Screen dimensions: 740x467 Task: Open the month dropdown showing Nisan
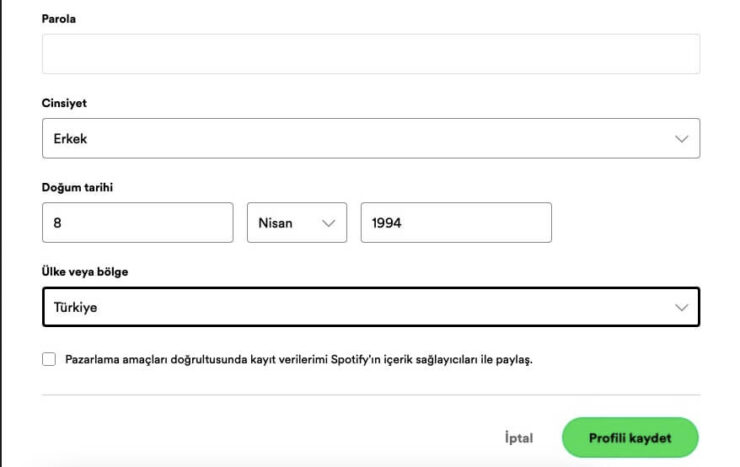pyautogui.click(x=296, y=223)
